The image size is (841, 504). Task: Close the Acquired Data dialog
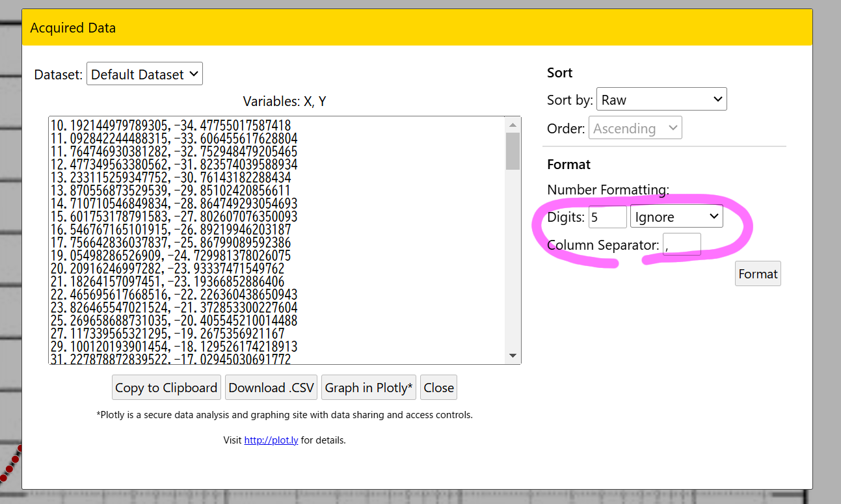pos(438,388)
